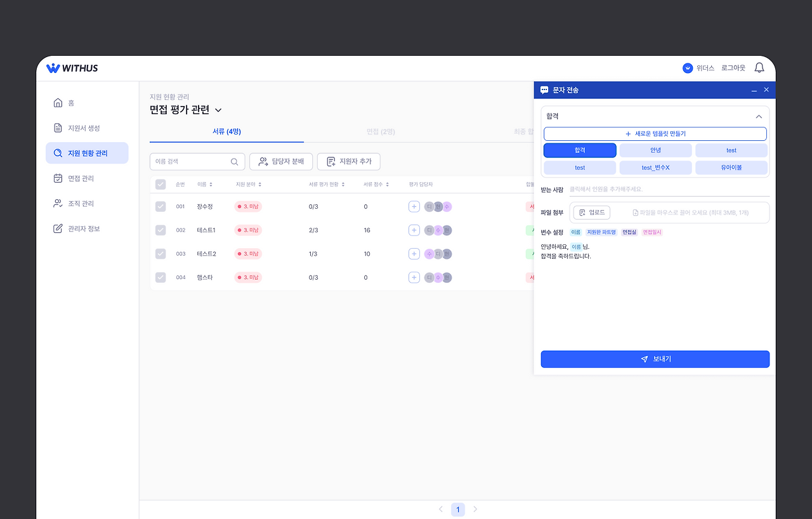The height and width of the screenshot is (519, 812).
Task: Select 지원 현황 관리 in the sidebar
Action: 87,153
